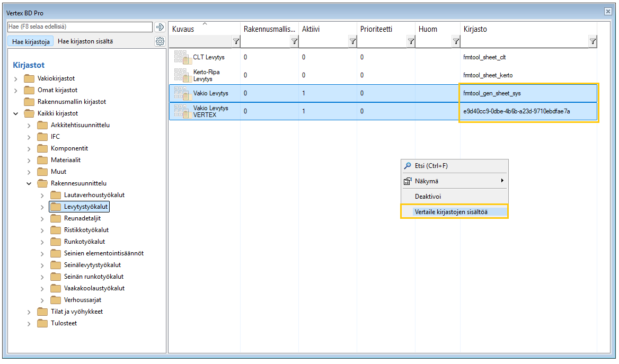Image resolution: width=619 pixels, height=364 pixels.
Task: Select Seinälevytystyökalut tree item
Action: pyautogui.click(x=92, y=265)
